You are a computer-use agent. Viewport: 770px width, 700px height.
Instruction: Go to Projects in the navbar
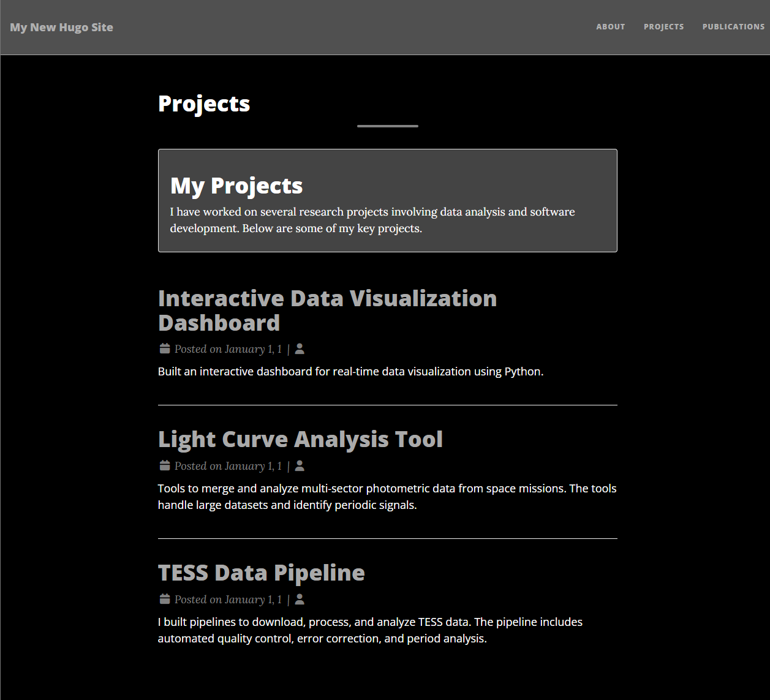click(663, 27)
